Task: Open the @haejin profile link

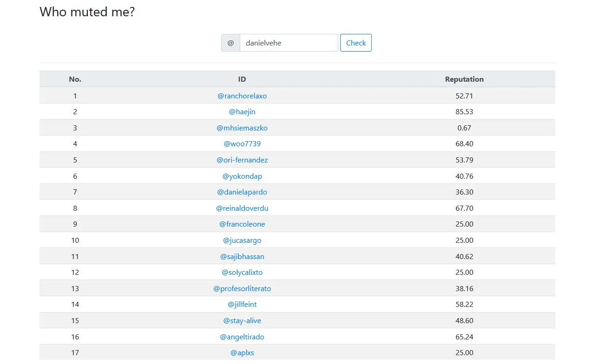Action: point(242,112)
